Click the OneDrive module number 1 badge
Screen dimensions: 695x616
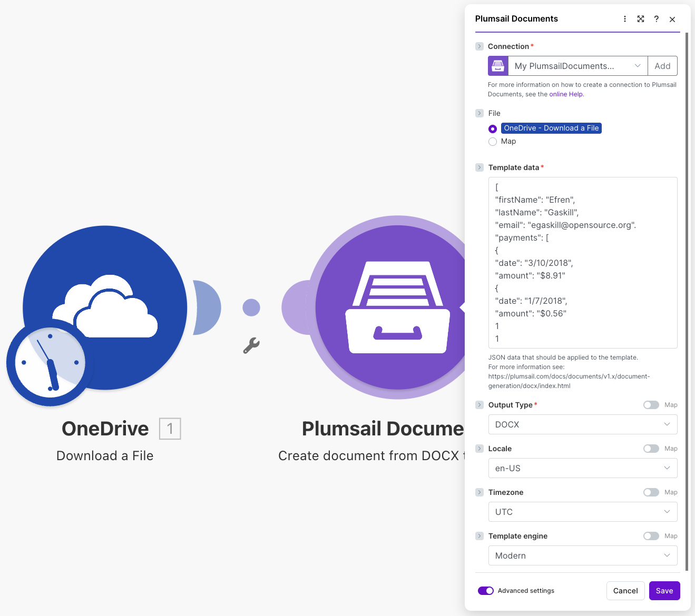(170, 429)
